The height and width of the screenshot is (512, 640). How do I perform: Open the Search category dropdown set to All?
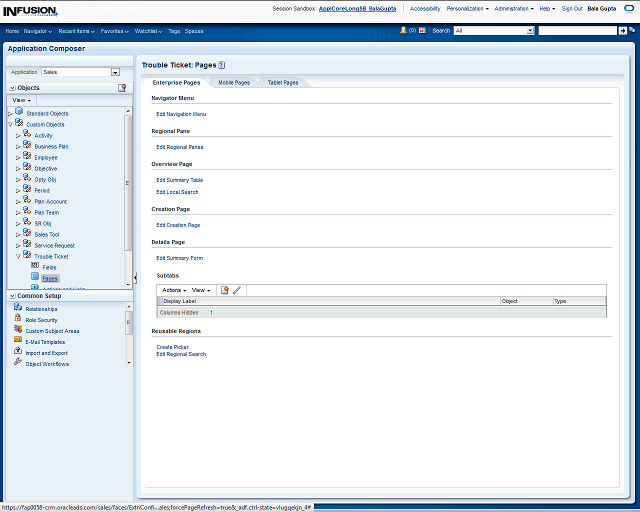pyautogui.click(x=529, y=31)
